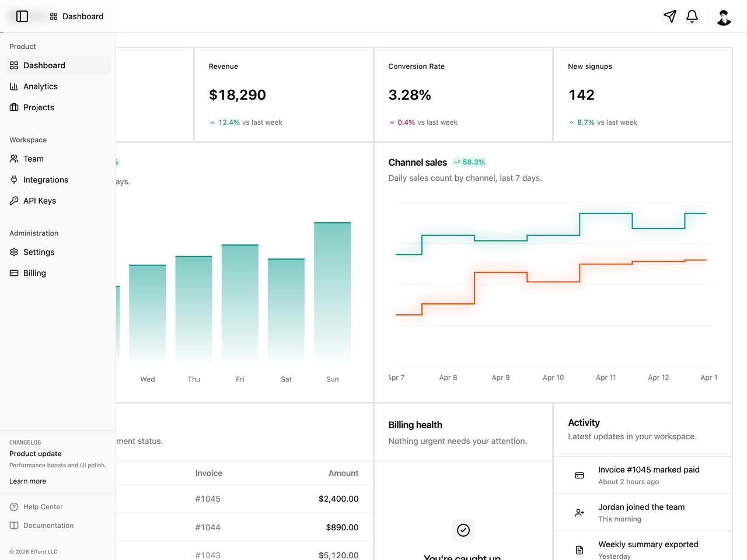Toggle the sidebar panel icon

[x=22, y=16]
